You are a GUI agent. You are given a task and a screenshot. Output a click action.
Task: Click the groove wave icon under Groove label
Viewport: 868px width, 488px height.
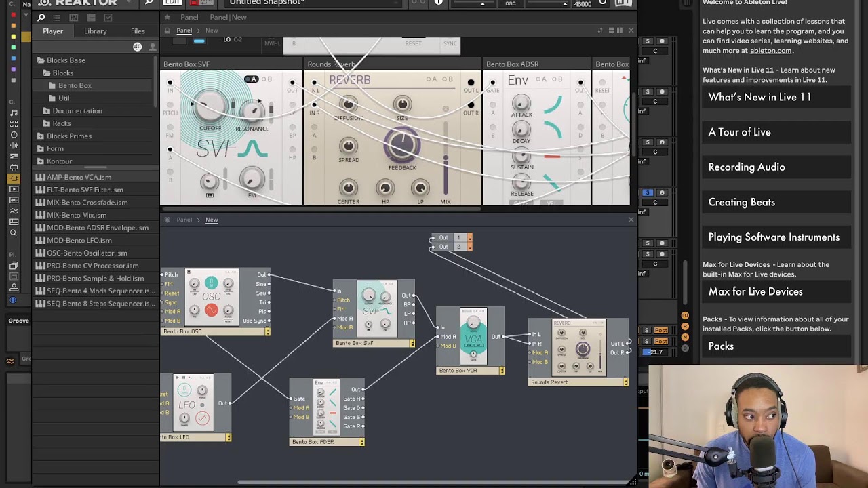point(10,361)
